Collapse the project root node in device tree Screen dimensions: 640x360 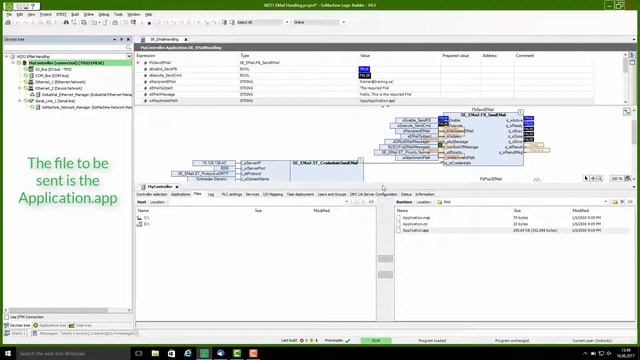(x=7, y=57)
